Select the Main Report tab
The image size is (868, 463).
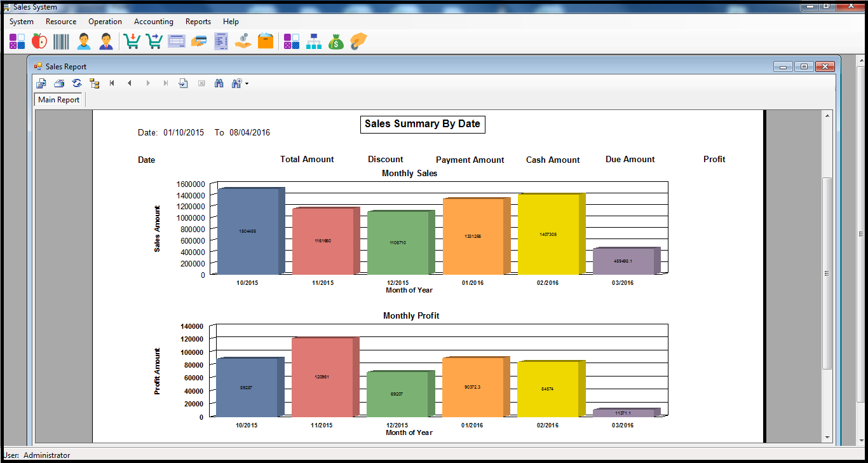(x=58, y=100)
